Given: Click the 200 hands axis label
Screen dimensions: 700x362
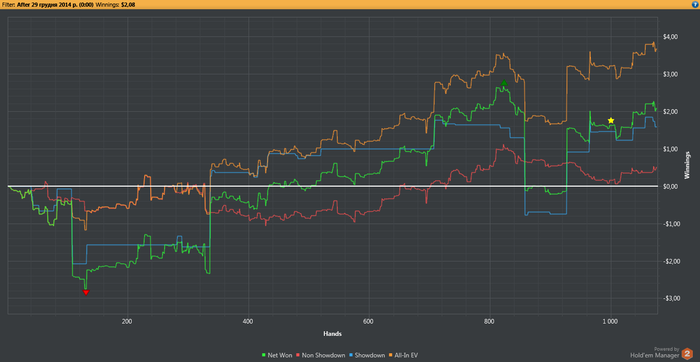Looking at the screenshot, I should (x=127, y=321).
